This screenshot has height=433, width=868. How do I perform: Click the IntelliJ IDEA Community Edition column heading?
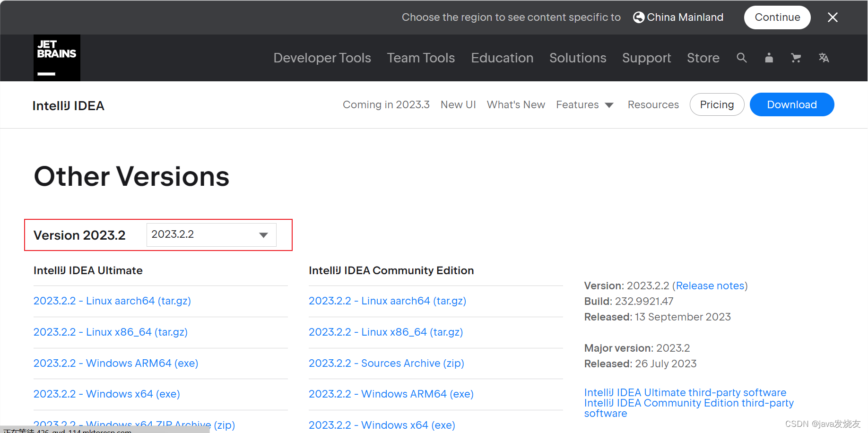pos(391,270)
